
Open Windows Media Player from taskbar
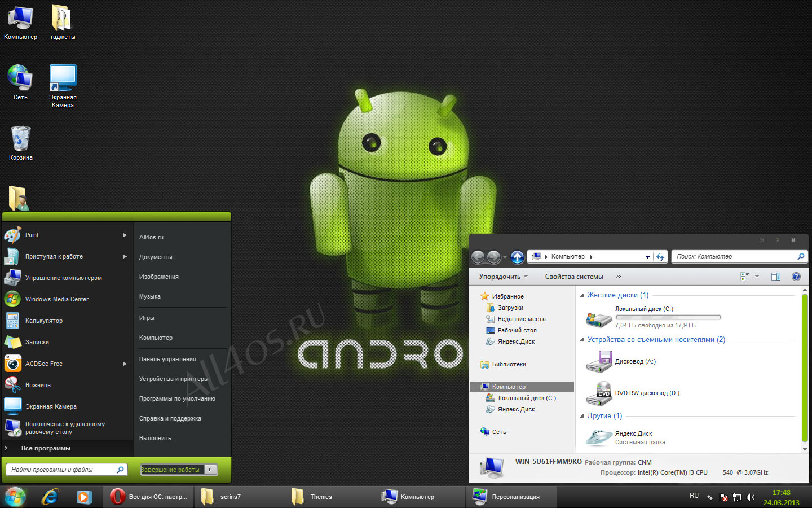[x=84, y=497]
